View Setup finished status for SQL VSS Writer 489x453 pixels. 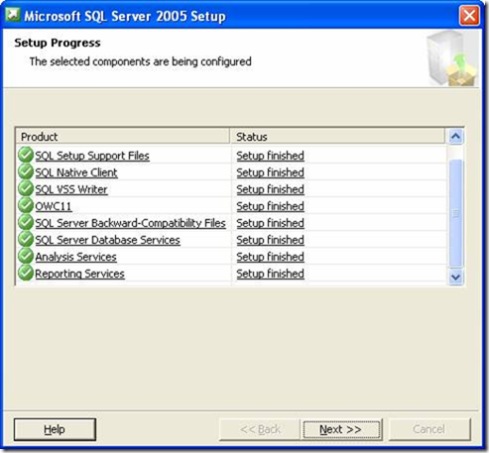coord(270,190)
